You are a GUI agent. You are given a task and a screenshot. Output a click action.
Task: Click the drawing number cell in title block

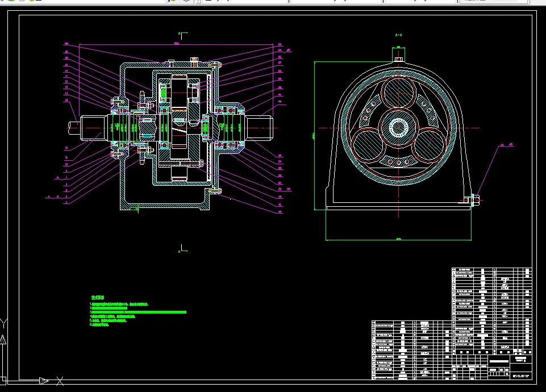(x=521, y=376)
